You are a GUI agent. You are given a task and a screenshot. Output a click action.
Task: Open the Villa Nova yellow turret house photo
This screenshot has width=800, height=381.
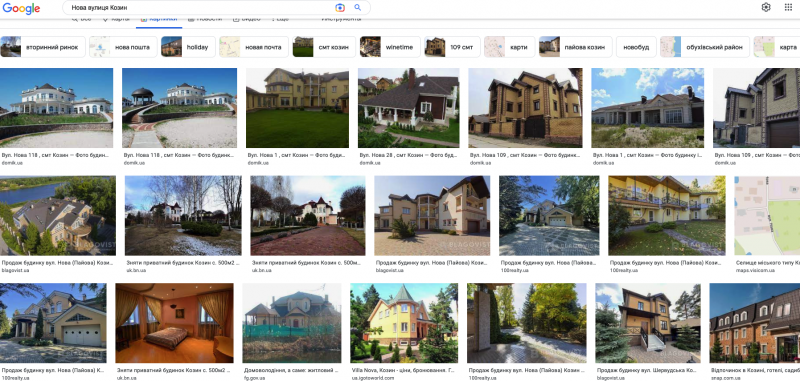point(404,323)
